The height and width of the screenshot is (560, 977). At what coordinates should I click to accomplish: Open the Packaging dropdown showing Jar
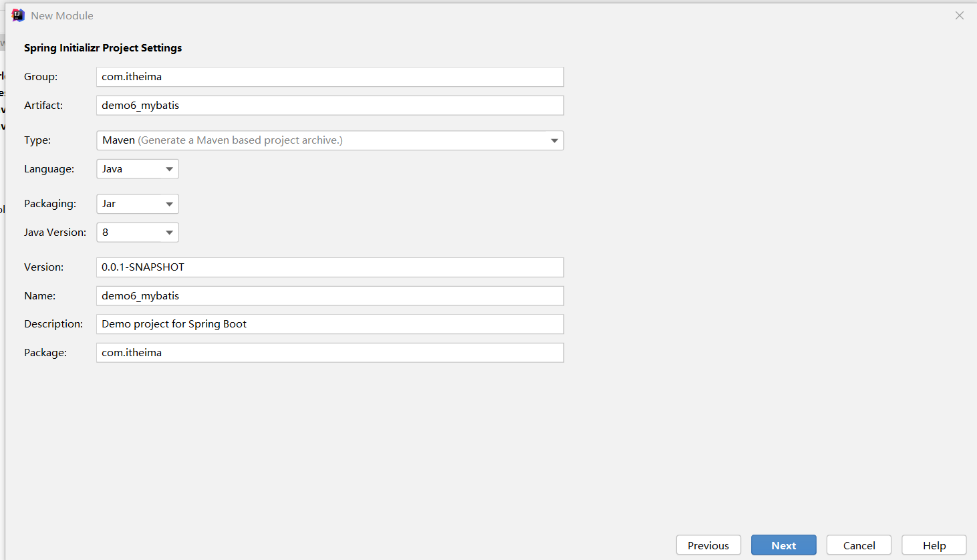[138, 204]
